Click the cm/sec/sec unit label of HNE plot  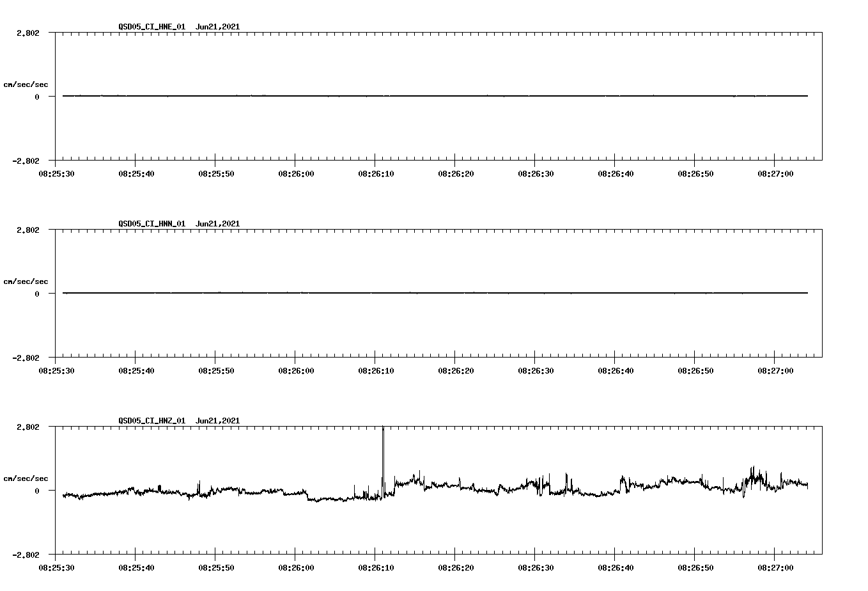(x=26, y=84)
